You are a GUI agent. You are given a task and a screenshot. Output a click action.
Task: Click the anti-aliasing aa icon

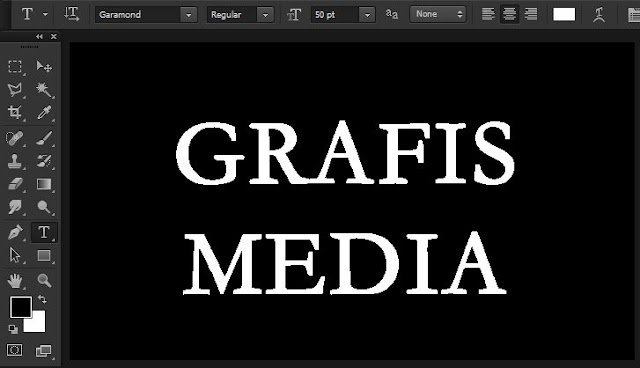click(392, 14)
